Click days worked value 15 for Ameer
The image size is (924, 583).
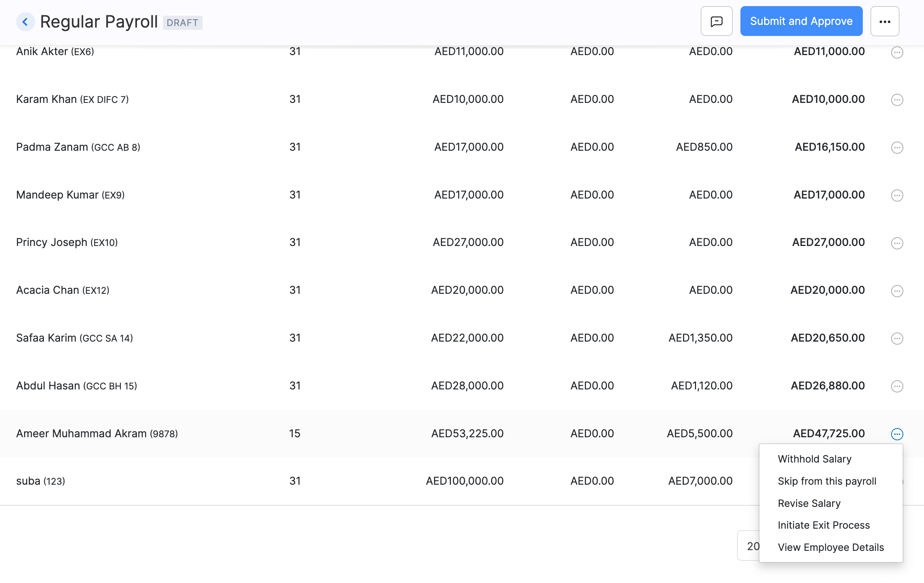point(296,433)
